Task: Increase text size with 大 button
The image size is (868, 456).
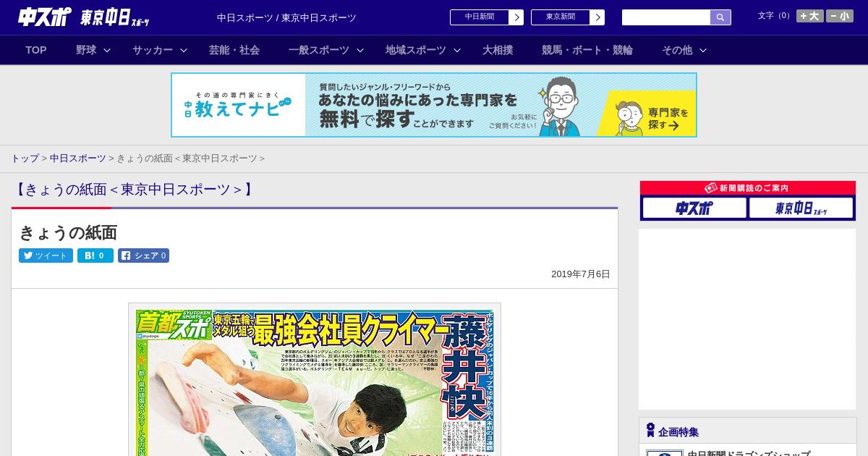Action: click(810, 16)
